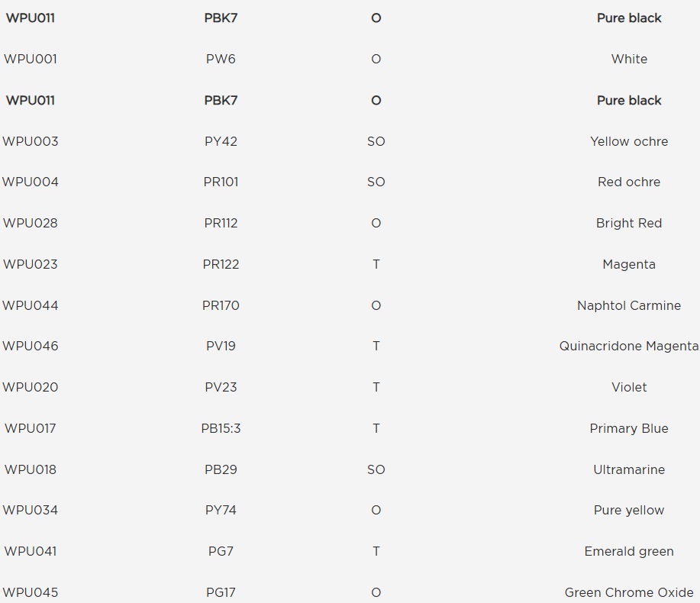This screenshot has height=603, width=700.
Task: Click the Bright Red color name
Action: click(x=629, y=223)
